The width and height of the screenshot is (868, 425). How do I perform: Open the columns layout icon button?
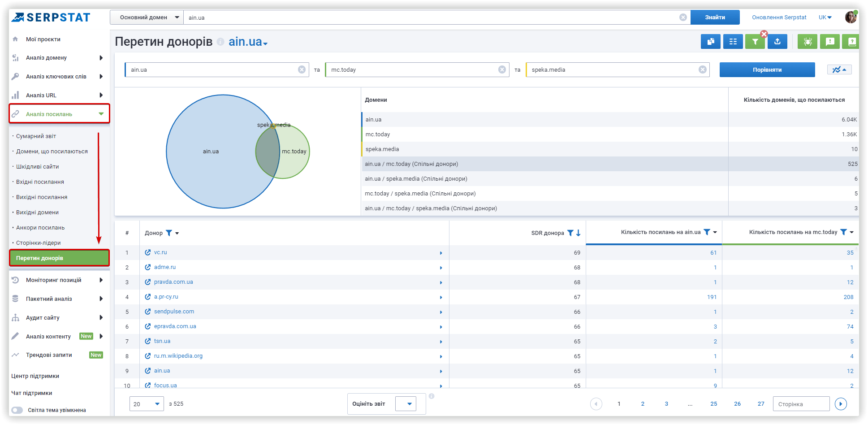coord(733,42)
